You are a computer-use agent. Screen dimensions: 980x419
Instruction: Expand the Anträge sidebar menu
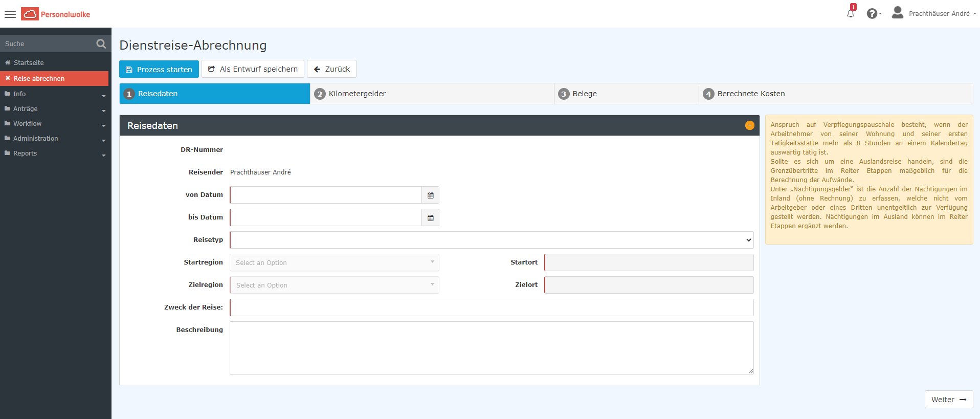(x=55, y=109)
